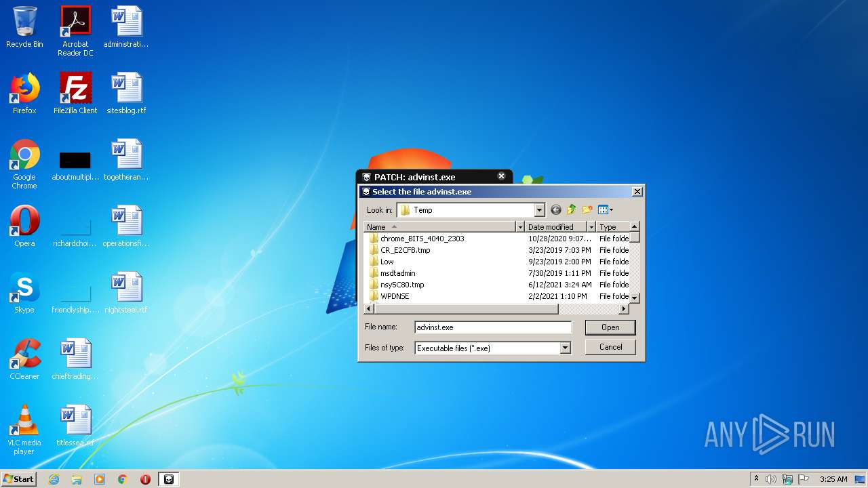
Task: Open Windows Explorer from taskbar
Action: pos(77,479)
